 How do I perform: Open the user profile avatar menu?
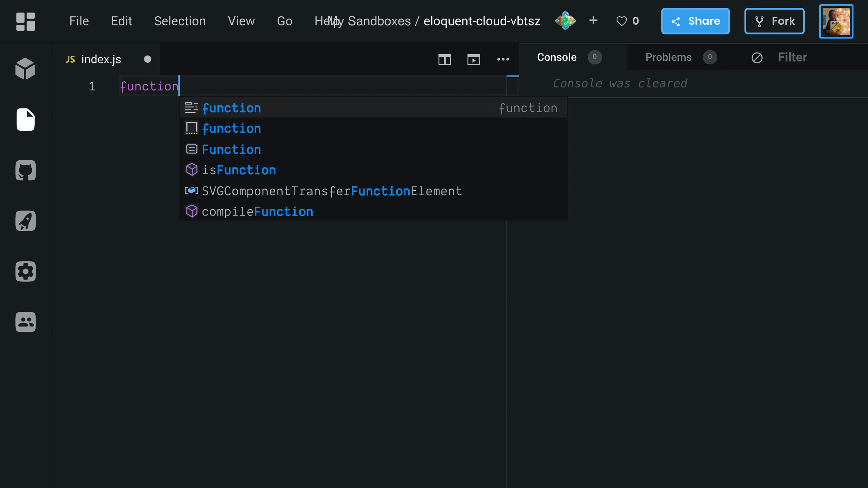(x=836, y=21)
